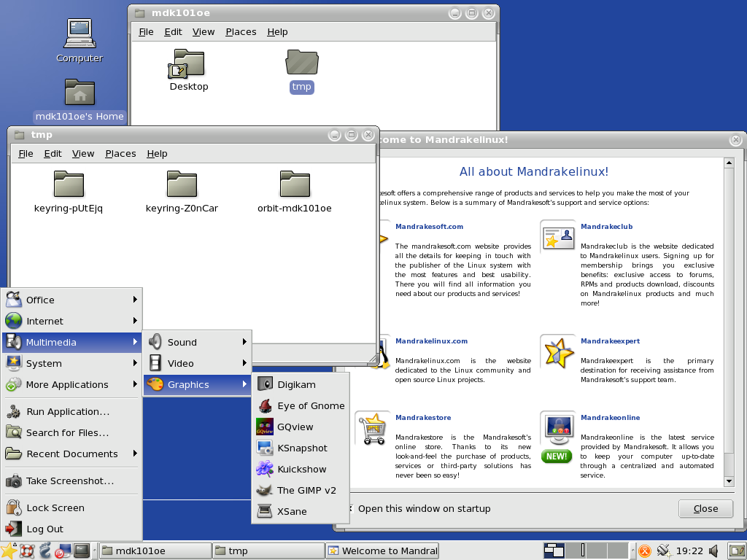Open Help menu in mdk101oe window

click(x=277, y=32)
